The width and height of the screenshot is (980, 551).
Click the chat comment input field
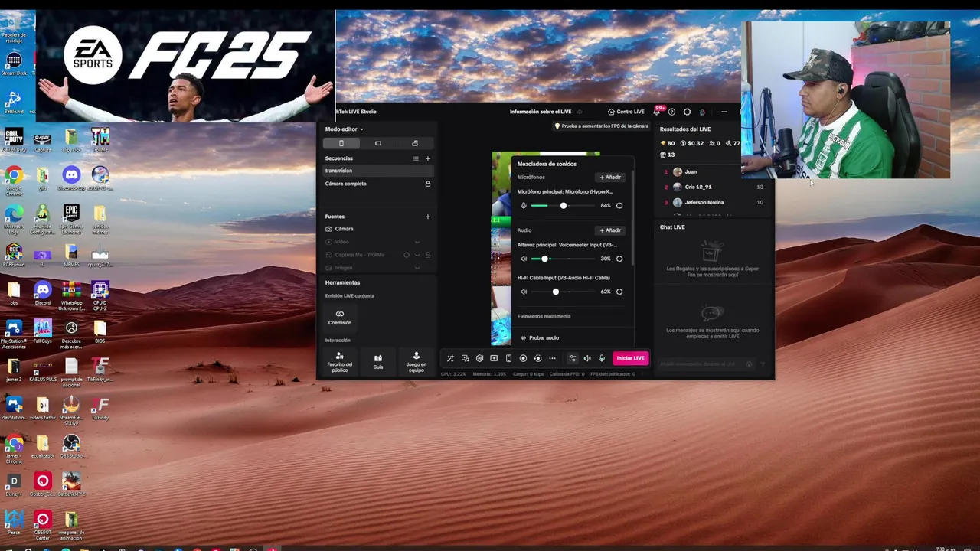(702, 364)
